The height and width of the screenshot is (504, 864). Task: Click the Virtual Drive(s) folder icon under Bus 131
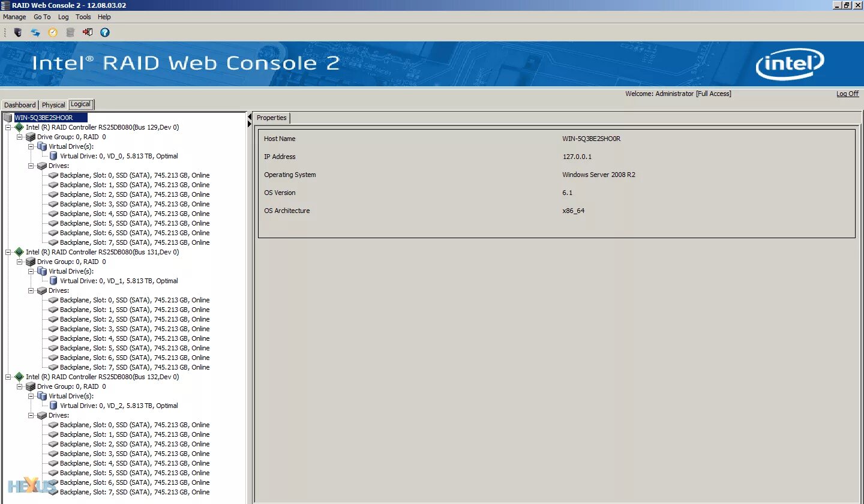pyautogui.click(x=42, y=271)
